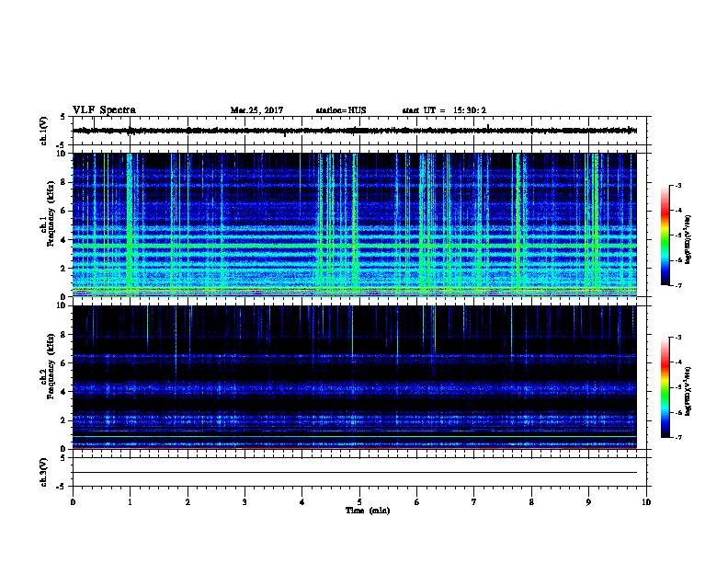The height and width of the screenshot is (563, 728).
Task: Click the '-7' label on ch.2 colorbar
Action: coord(678,437)
